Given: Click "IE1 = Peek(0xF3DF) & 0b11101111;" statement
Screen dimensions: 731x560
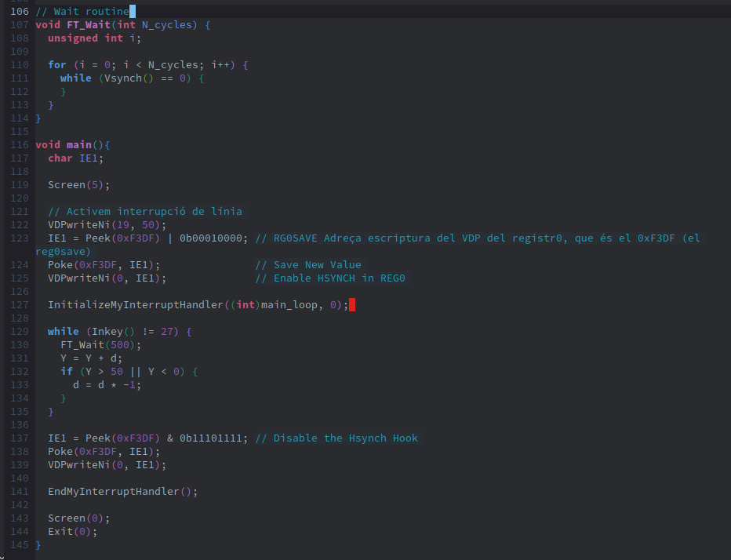Looking at the screenshot, I should pos(148,438).
